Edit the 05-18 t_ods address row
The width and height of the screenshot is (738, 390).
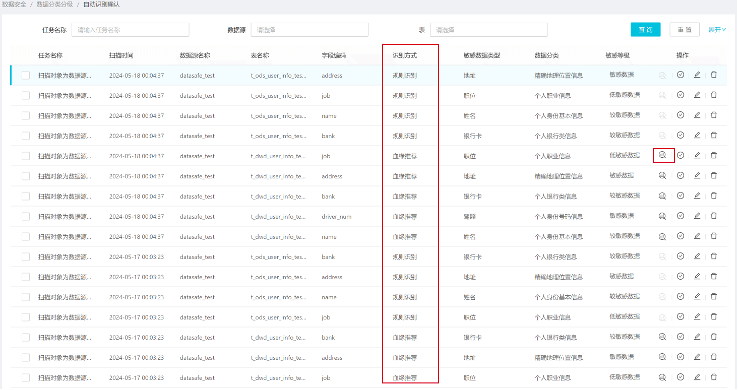(x=697, y=75)
